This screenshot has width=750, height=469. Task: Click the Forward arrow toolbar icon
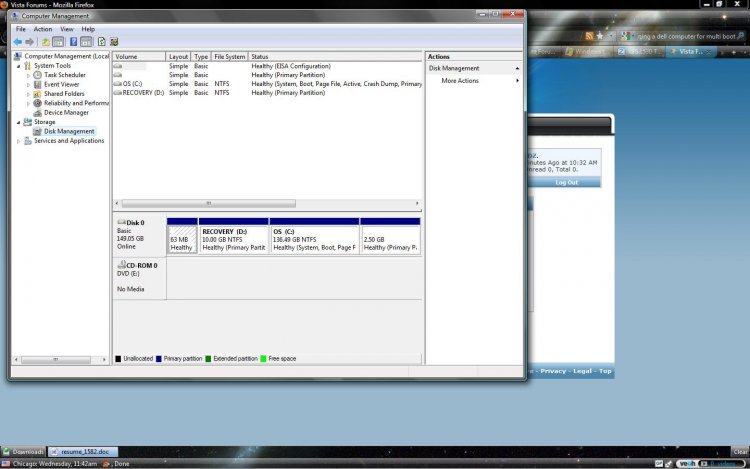tap(30, 42)
